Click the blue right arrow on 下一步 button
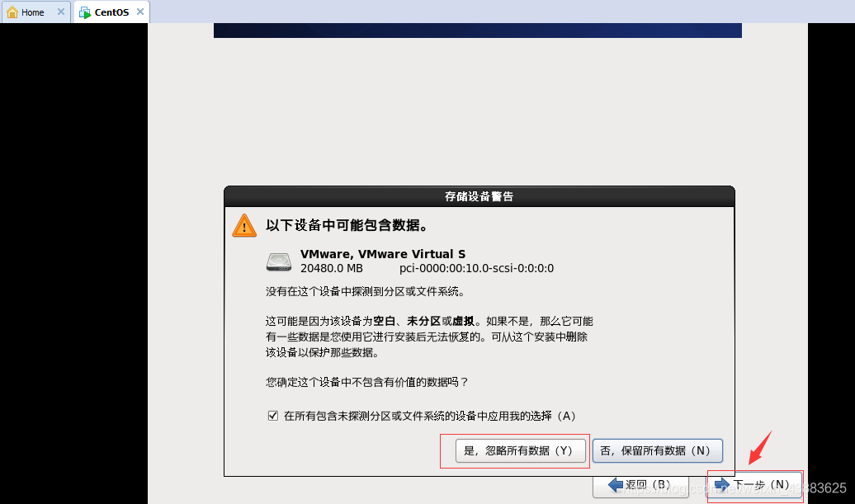Screen dimensions: 855x504 722,484
